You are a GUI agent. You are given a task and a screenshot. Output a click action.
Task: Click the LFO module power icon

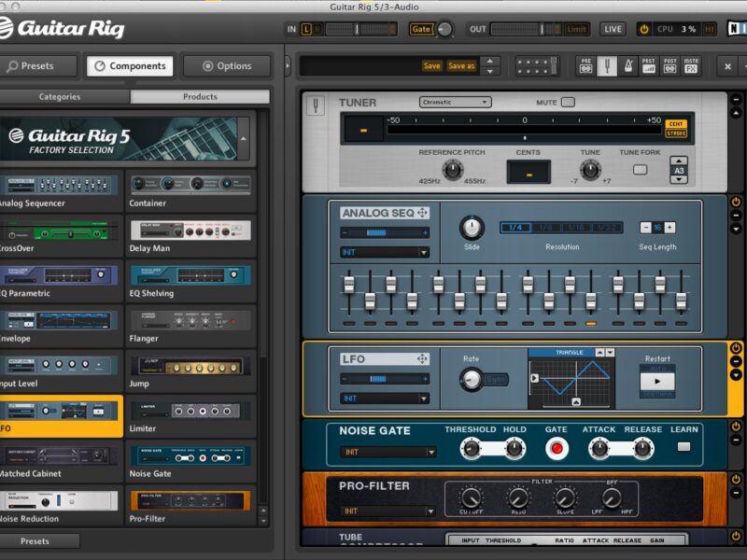pos(736,348)
